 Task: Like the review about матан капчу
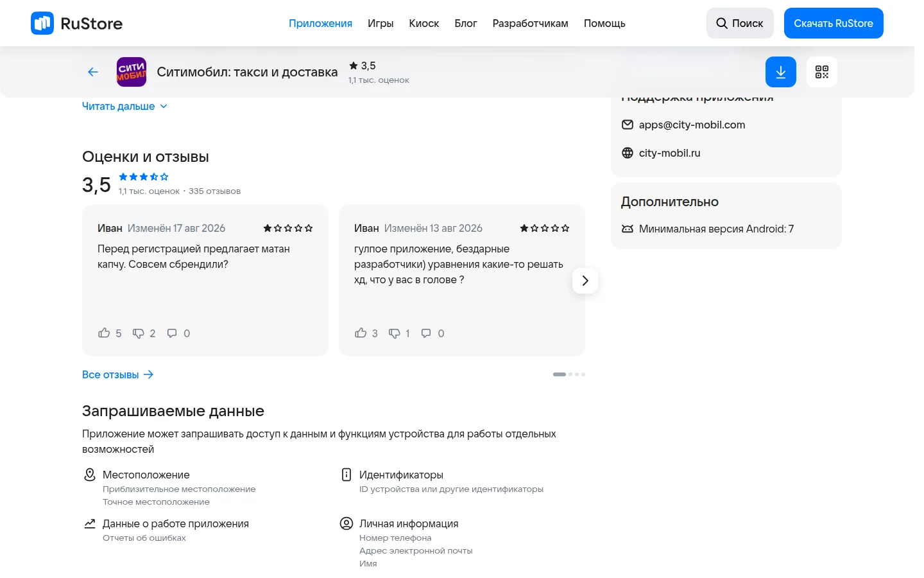pos(104,333)
